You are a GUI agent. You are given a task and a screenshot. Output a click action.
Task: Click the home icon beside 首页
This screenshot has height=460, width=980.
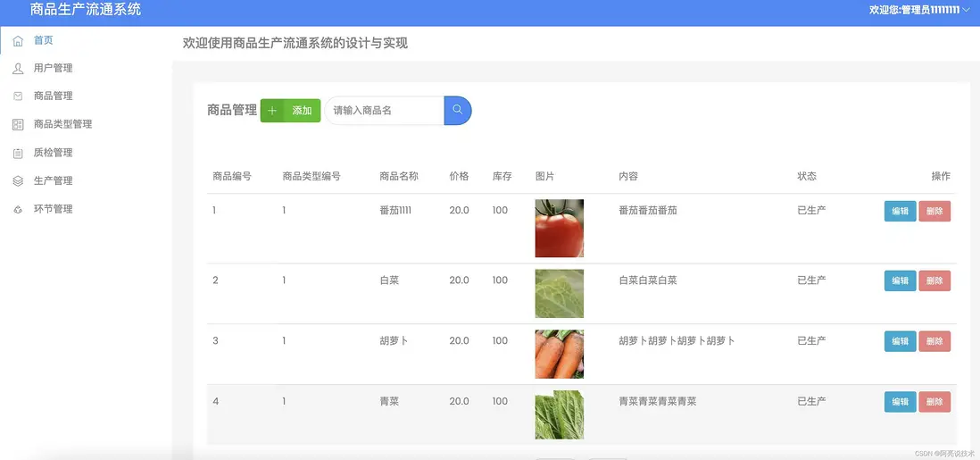click(x=18, y=41)
